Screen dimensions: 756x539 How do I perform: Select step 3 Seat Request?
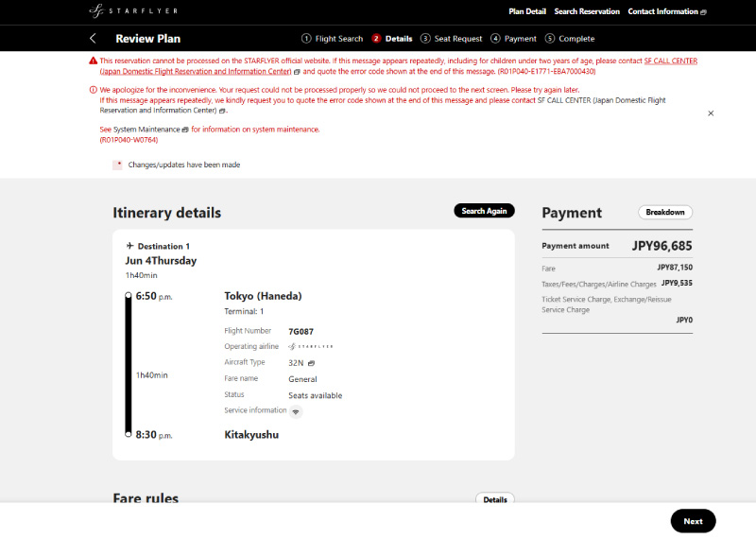point(452,39)
